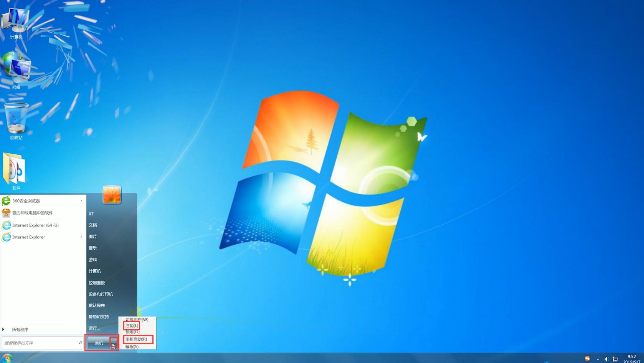This screenshot has width=644, height=363.
Task: Open 文档 documents link
Action: pos(92,225)
